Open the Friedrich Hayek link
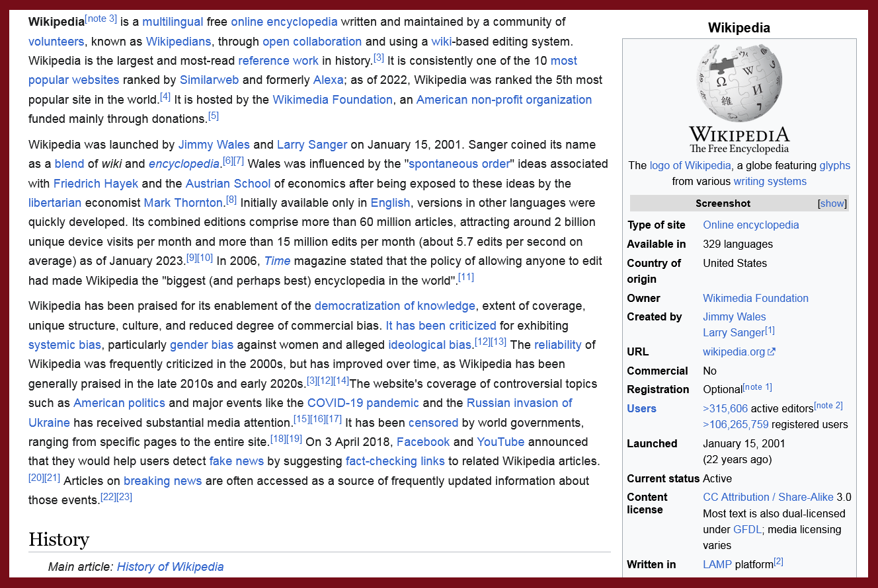Image resolution: width=878 pixels, height=588 pixels. coord(96,184)
